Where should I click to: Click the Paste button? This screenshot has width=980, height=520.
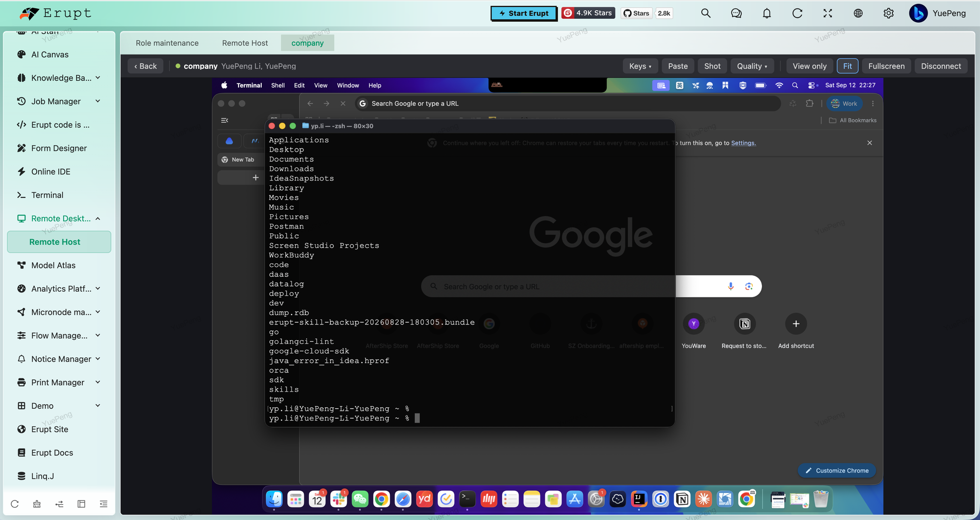point(678,66)
